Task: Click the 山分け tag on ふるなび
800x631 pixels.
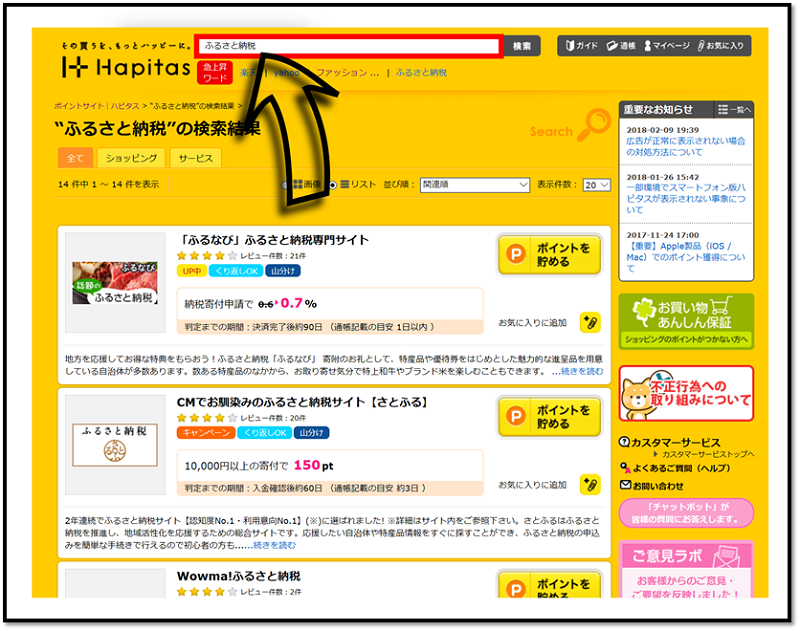Action: (x=283, y=271)
